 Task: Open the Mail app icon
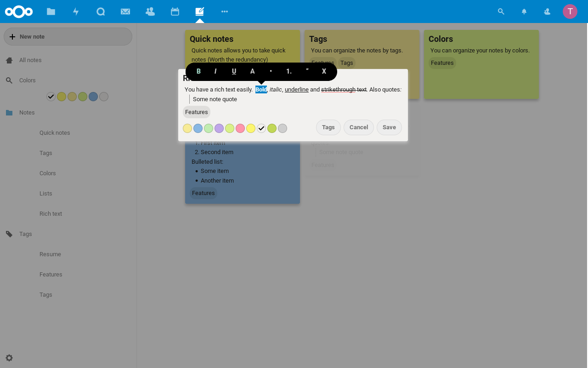(x=125, y=11)
